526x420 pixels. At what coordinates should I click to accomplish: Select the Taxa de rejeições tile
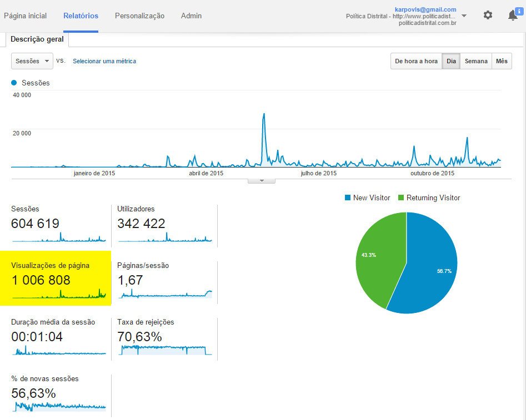[164, 337]
